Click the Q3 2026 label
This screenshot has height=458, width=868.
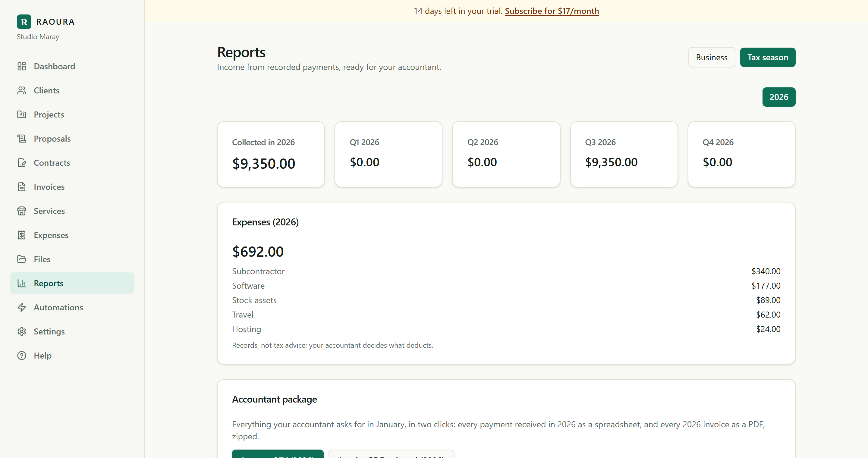(600, 143)
